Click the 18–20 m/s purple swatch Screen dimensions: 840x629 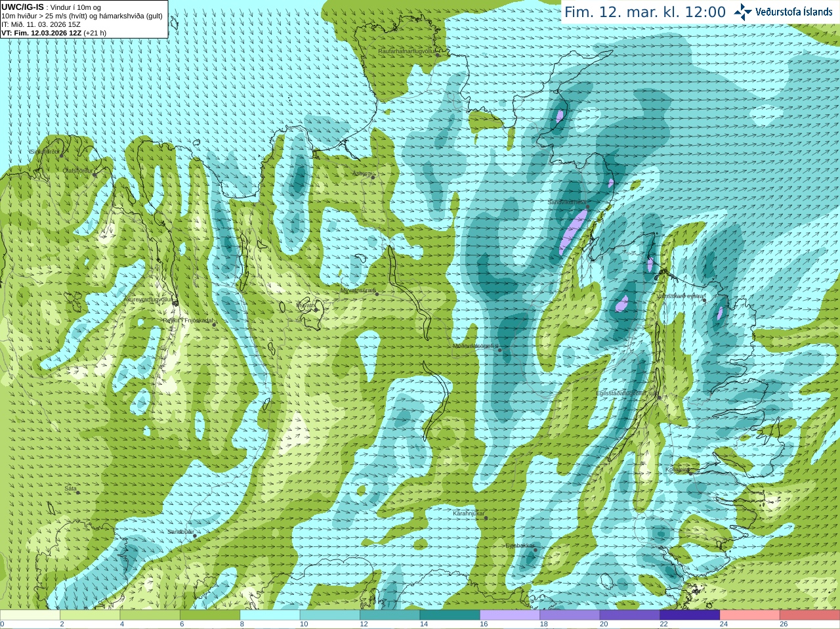570,615
